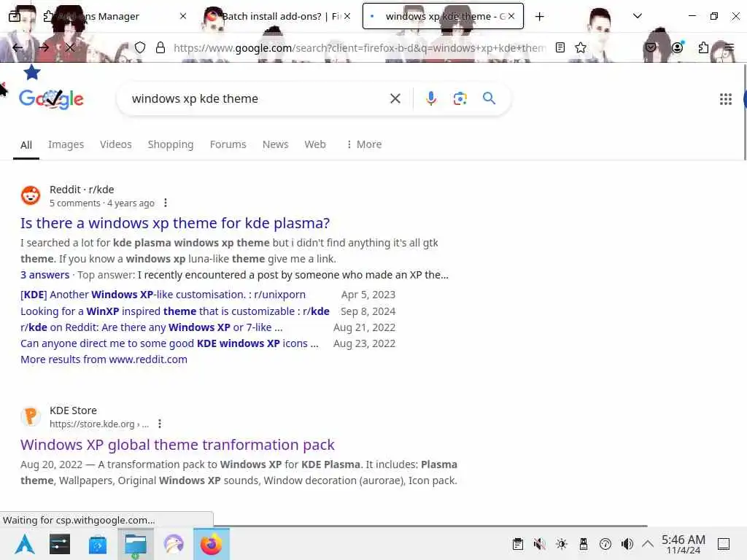747x560 pixels.
Task: Click the Google search text field
Action: 258,98
